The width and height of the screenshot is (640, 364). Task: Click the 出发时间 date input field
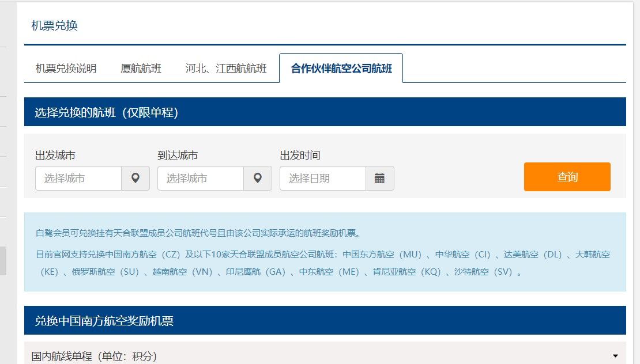pyautogui.click(x=323, y=178)
